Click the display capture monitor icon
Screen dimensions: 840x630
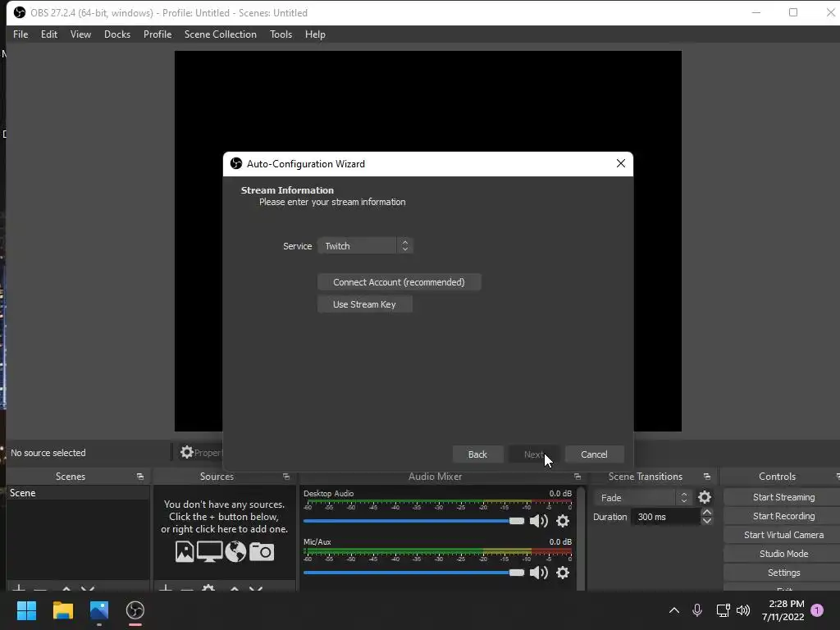point(209,551)
